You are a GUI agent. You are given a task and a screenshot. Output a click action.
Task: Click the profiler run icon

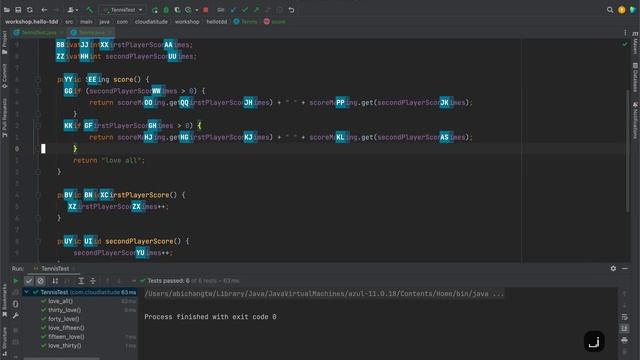[189, 10]
